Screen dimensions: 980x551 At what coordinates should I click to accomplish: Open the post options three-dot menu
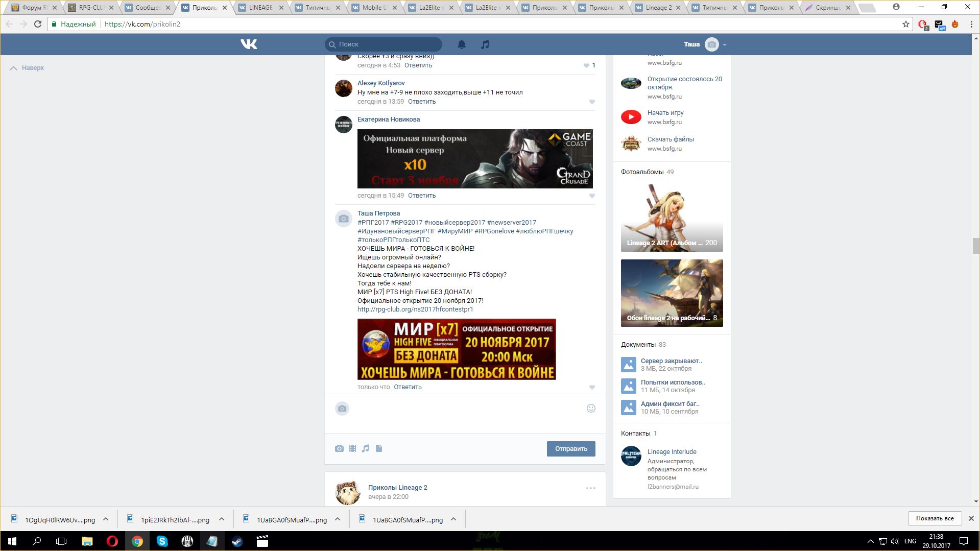pyautogui.click(x=590, y=488)
